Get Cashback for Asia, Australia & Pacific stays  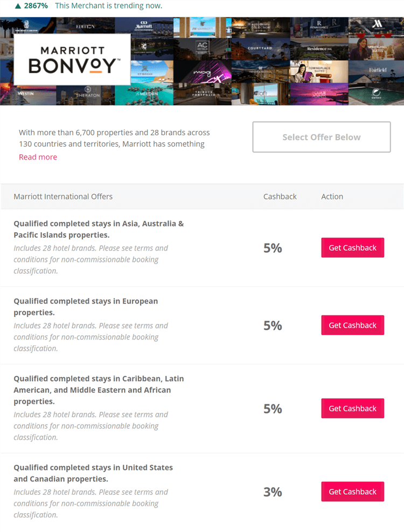coord(352,247)
